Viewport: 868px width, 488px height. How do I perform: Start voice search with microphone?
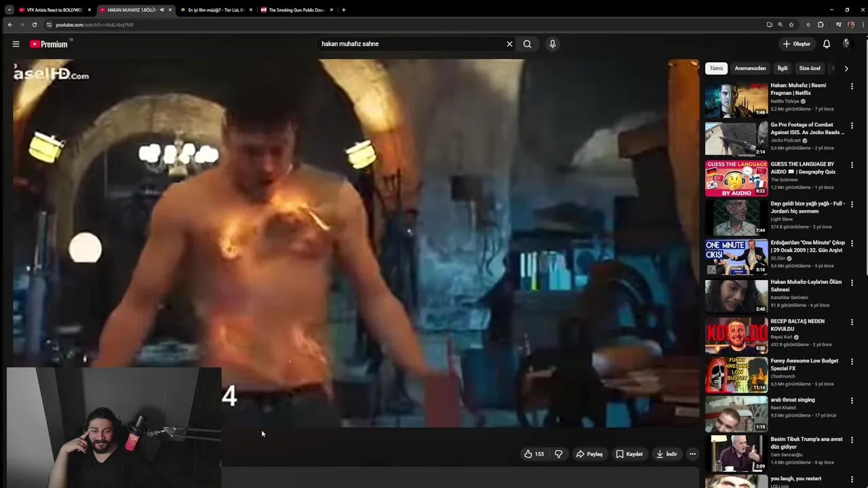point(553,44)
